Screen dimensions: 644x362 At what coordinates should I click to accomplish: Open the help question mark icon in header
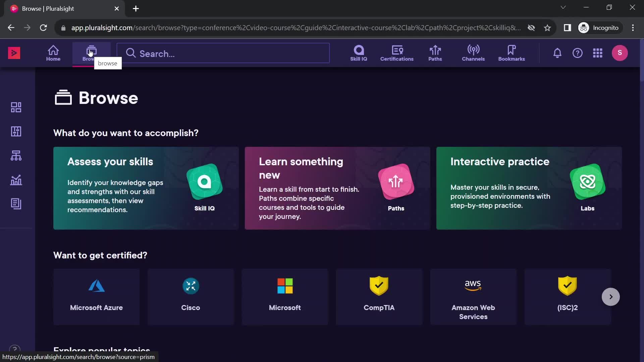click(578, 53)
